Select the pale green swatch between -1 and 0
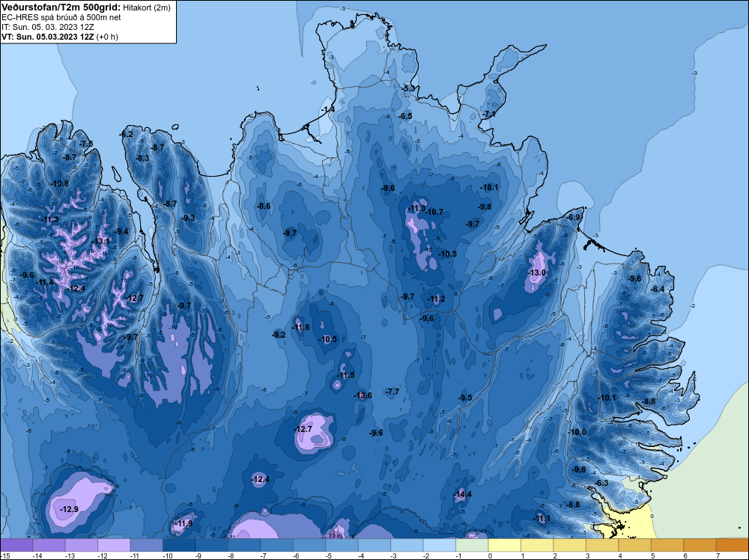Image resolution: width=749 pixels, height=560 pixels. pyautogui.click(x=472, y=545)
